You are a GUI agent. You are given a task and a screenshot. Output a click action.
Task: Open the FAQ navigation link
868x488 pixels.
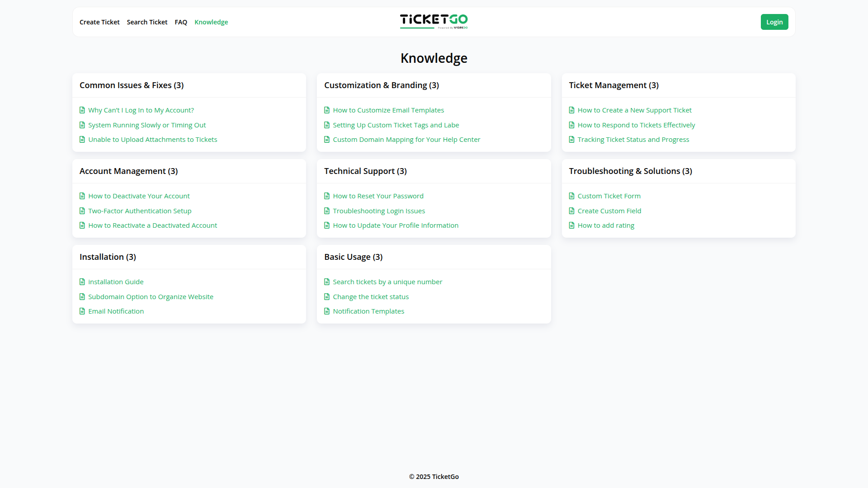pyautogui.click(x=181, y=22)
